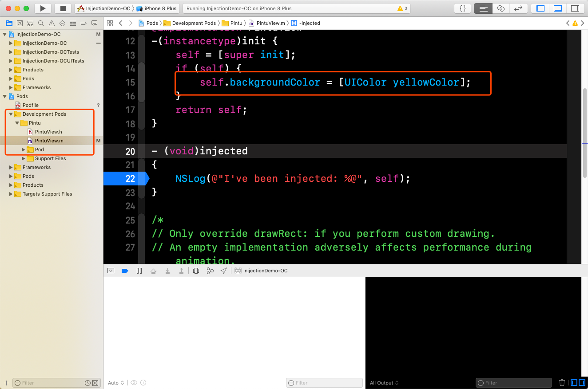
Task: Expand the Pod folder under Pintu
Action: click(x=24, y=149)
